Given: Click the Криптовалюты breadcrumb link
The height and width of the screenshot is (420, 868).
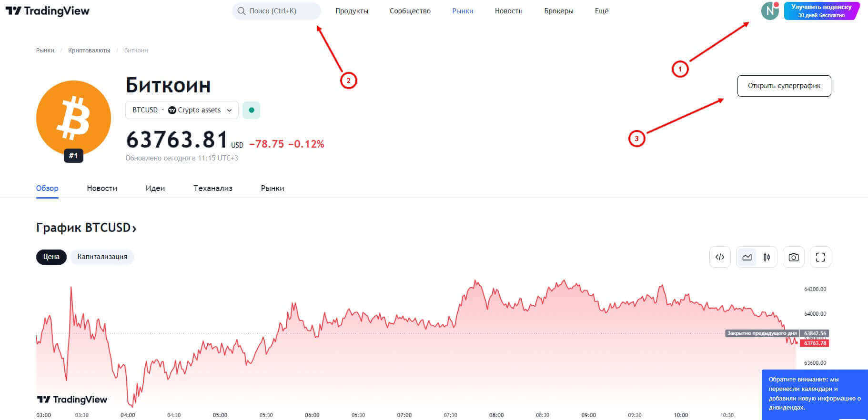Looking at the screenshot, I should coord(89,50).
